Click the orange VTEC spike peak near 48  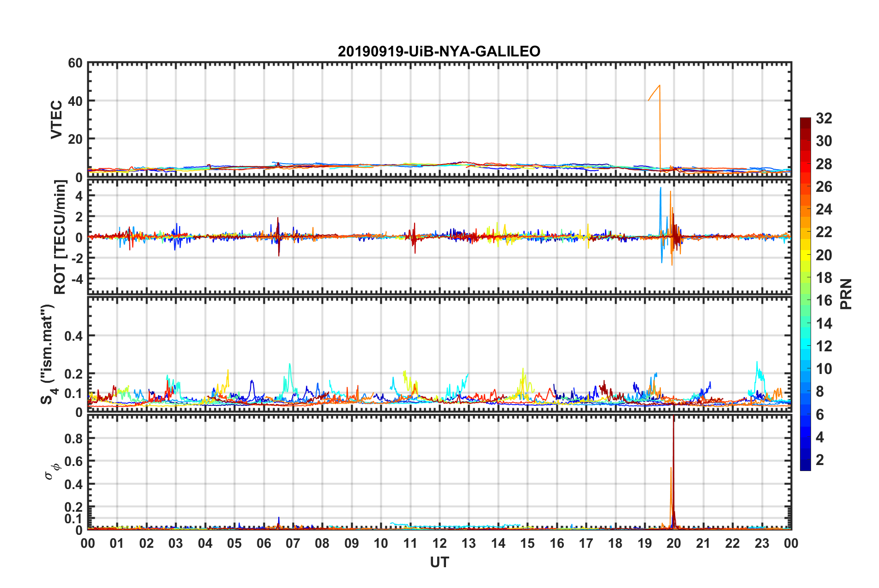[x=659, y=86]
